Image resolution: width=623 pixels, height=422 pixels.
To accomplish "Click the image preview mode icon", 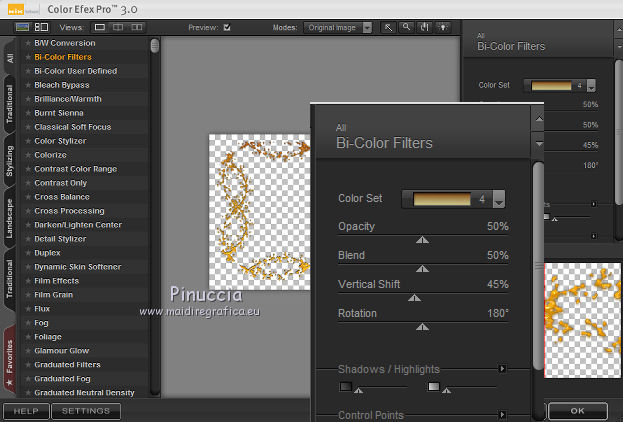I will click(x=22, y=27).
